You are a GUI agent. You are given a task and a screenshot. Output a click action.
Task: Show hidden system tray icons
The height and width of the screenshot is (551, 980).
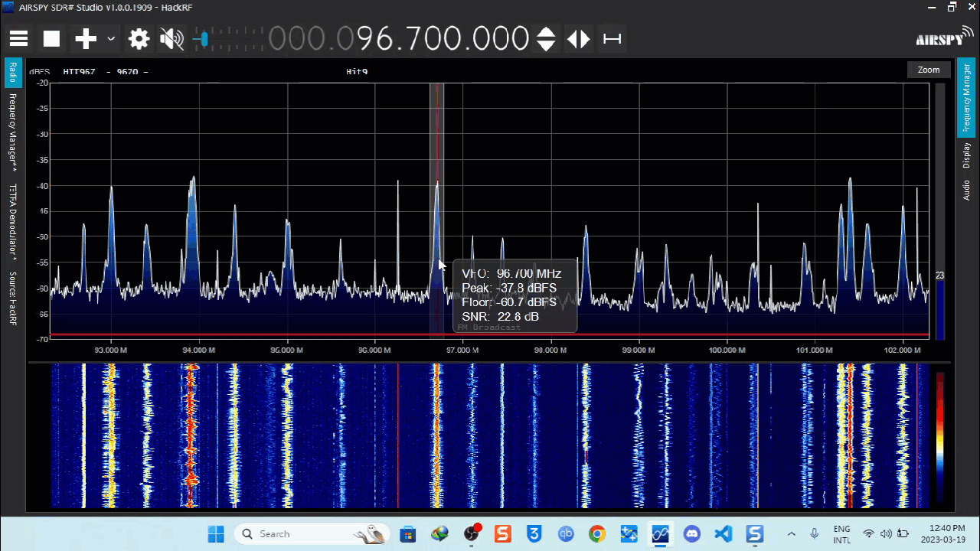point(792,533)
